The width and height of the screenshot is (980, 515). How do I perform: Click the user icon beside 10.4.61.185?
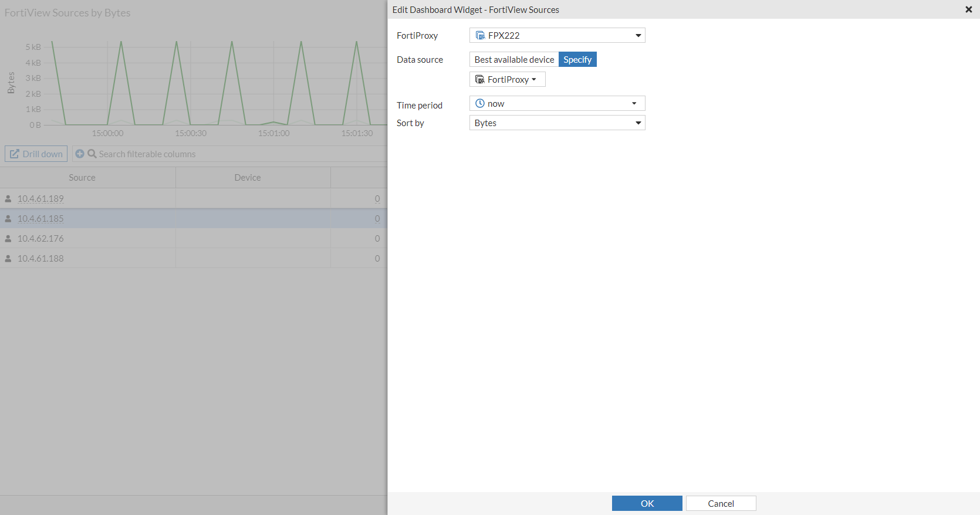8,219
